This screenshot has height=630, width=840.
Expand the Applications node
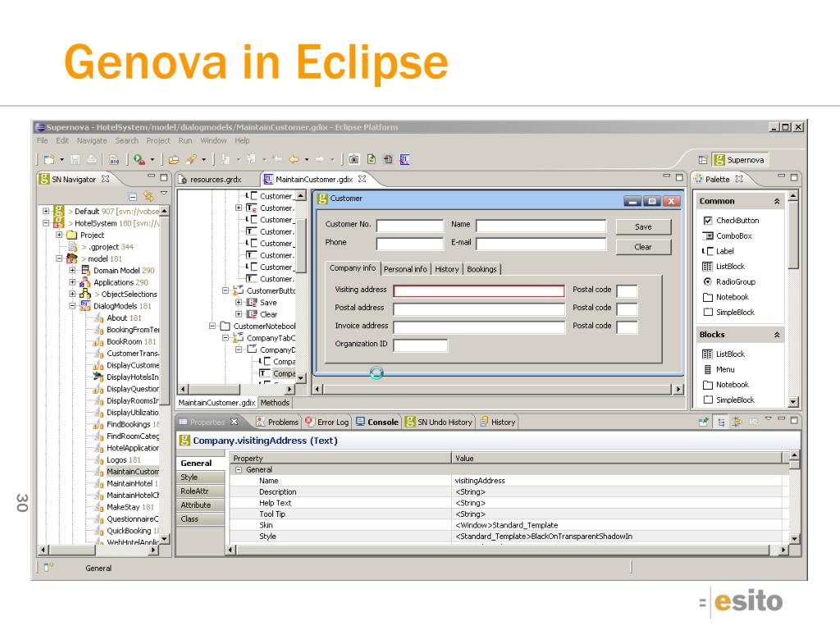click(x=72, y=282)
